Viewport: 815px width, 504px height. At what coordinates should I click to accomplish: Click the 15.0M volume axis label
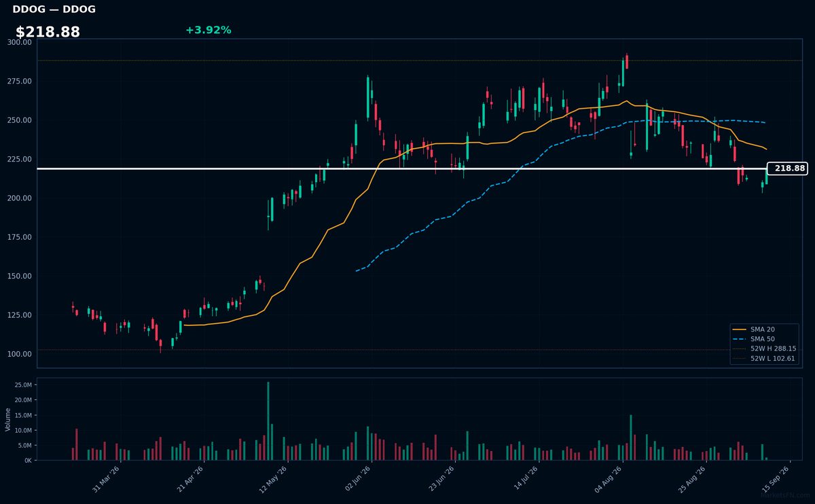click(x=23, y=415)
